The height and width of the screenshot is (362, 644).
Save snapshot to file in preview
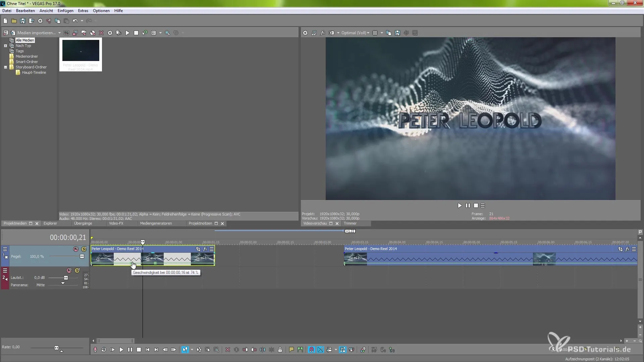click(397, 33)
